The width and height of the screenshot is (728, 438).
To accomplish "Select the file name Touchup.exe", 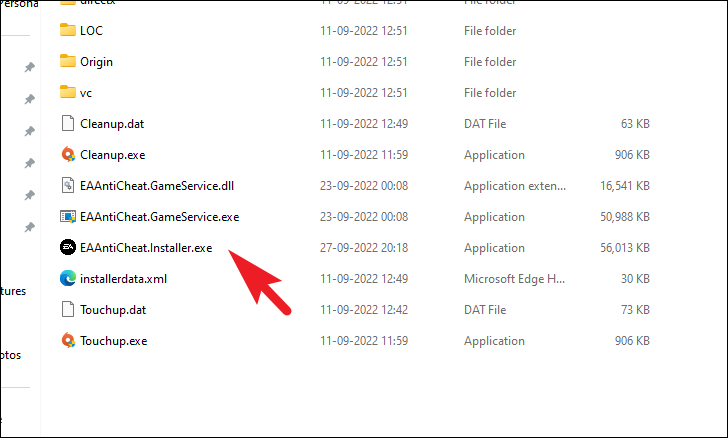I will point(113,341).
